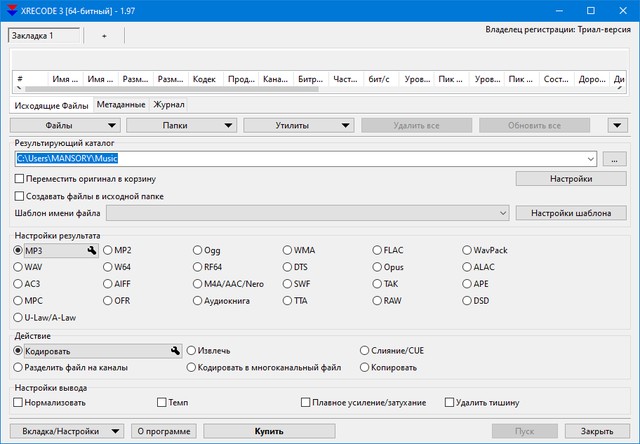Click the Купить button
The width and height of the screenshot is (640, 444).
(269, 431)
